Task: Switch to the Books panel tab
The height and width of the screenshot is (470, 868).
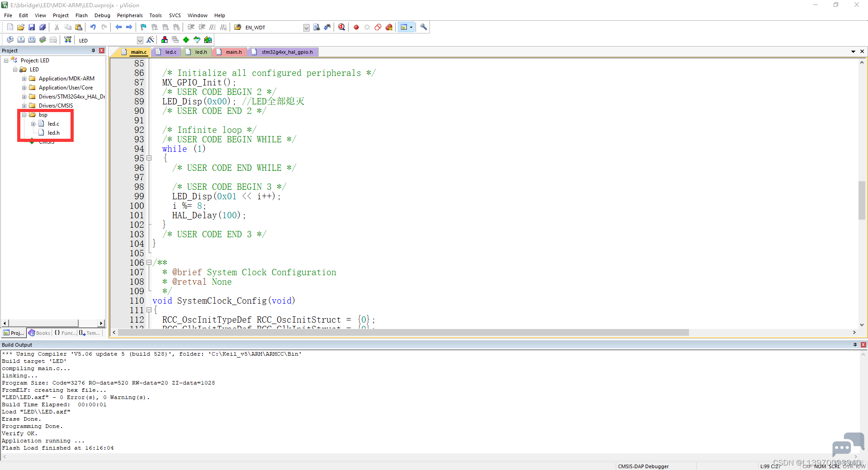Action: pyautogui.click(x=39, y=333)
